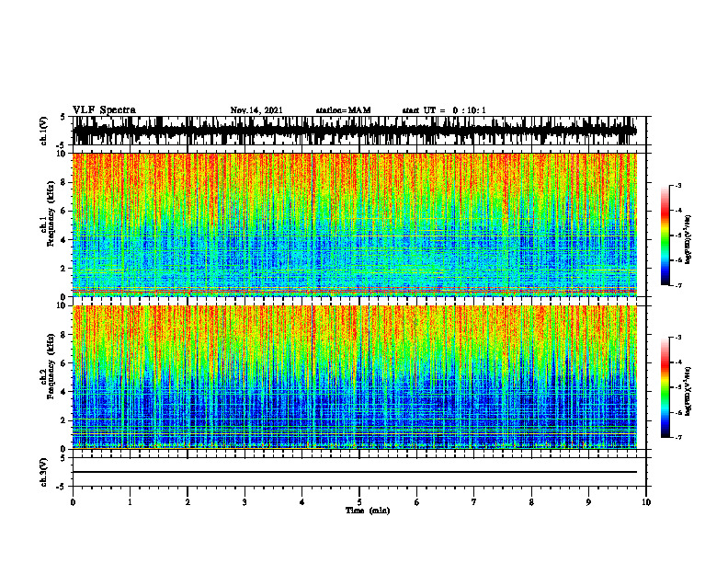Click the "8" minute tick on the time axis
This screenshot has width=728, height=563.
[x=531, y=502]
